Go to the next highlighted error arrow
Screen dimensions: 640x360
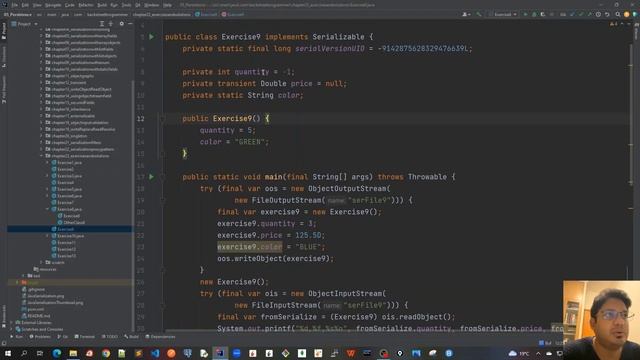click(x=629, y=24)
